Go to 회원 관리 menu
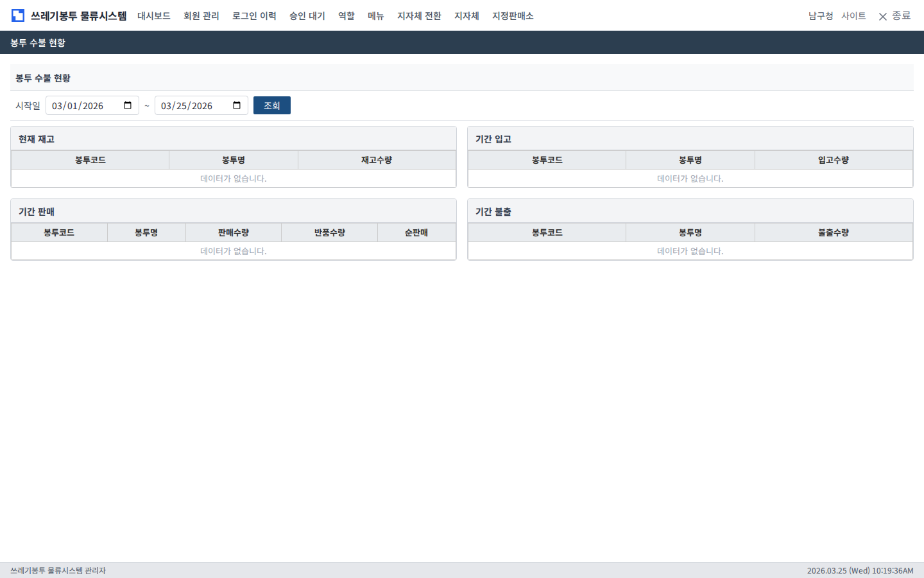Screen dimensions: 924x578 point(201,16)
